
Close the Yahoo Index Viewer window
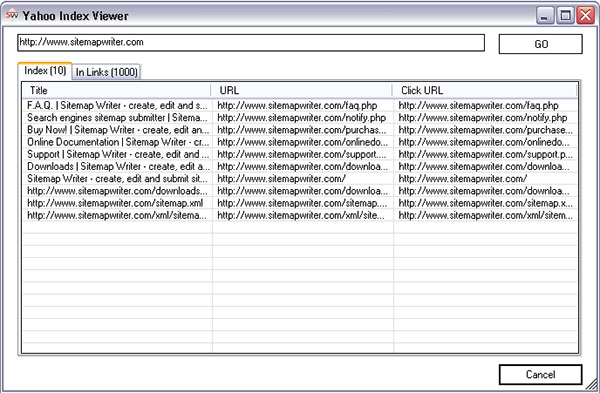click(585, 16)
